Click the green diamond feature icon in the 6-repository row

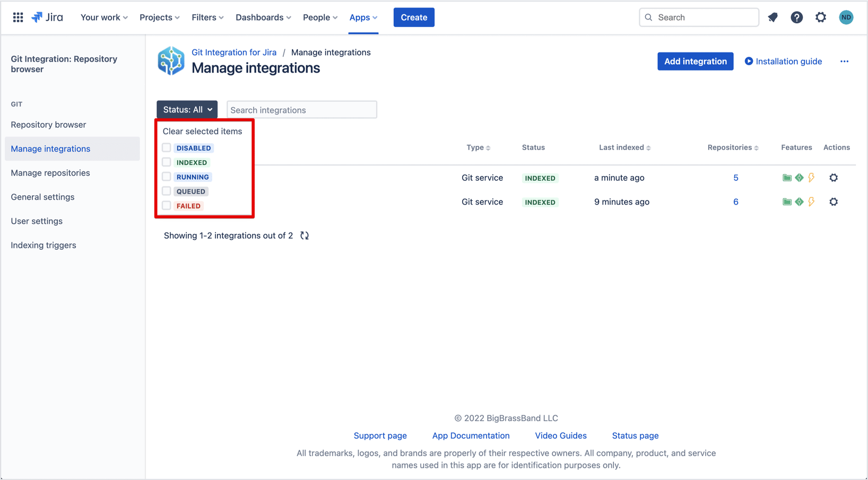799,202
